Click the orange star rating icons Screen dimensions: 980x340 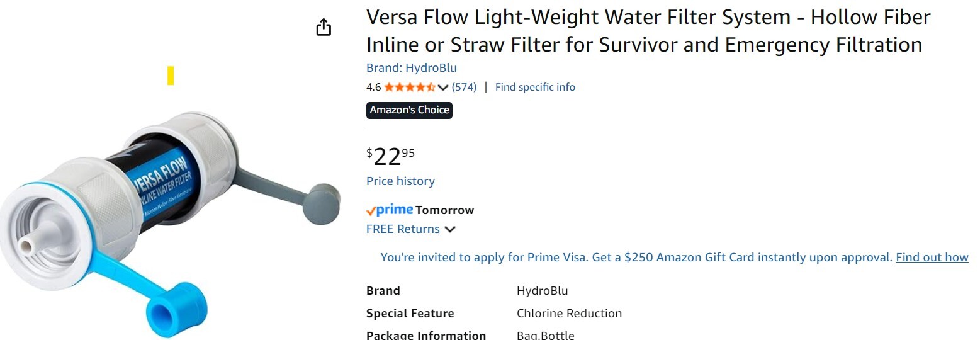pyautogui.click(x=410, y=87)
